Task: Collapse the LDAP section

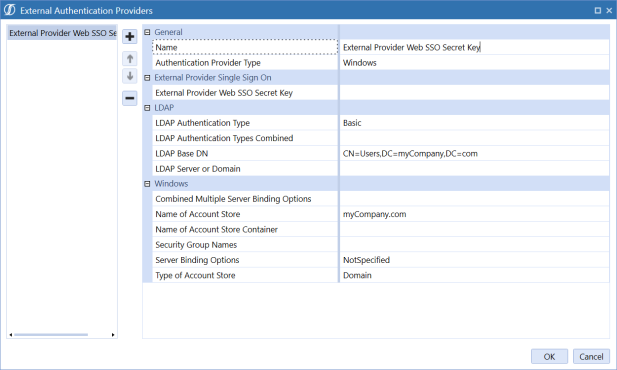Action: (147, 108)
